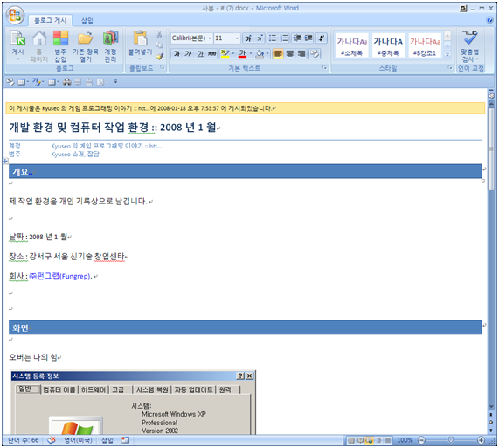Apply the #8강조1 style

[425, 45]
